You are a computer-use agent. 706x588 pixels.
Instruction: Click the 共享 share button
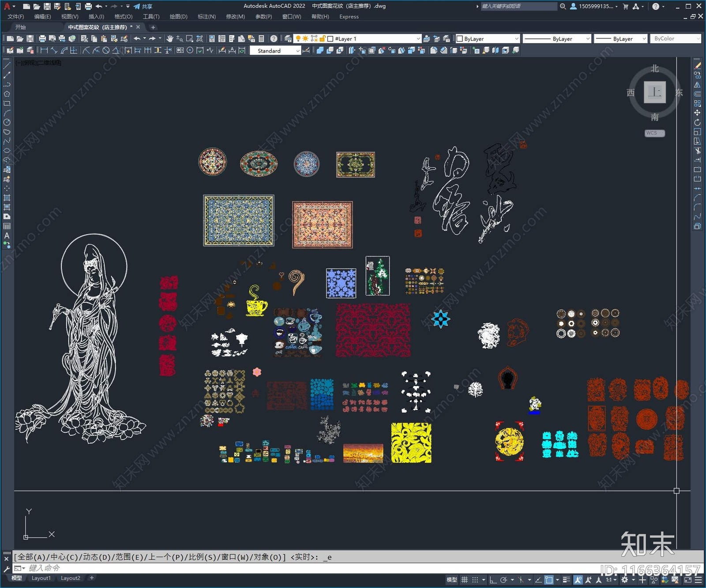pyautogui.click(x=143, y=6)
